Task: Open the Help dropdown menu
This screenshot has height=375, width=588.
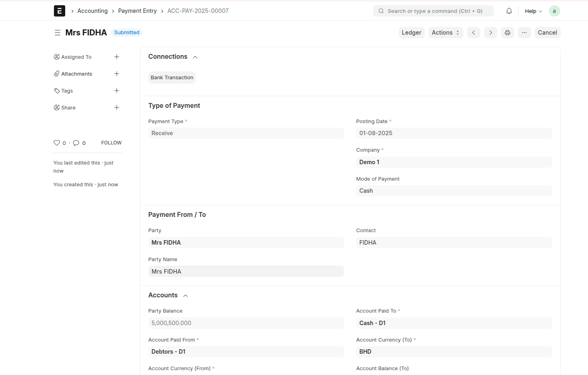Action: click(x=533, y=11)
